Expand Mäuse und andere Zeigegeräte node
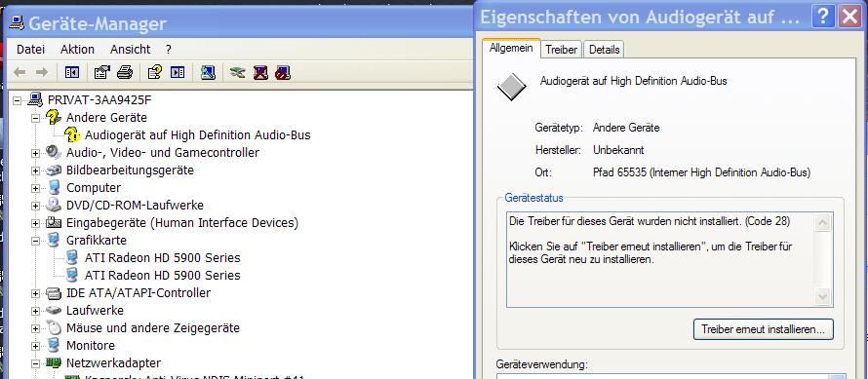Viewport: 868px width, 379px height. (35, 328)
